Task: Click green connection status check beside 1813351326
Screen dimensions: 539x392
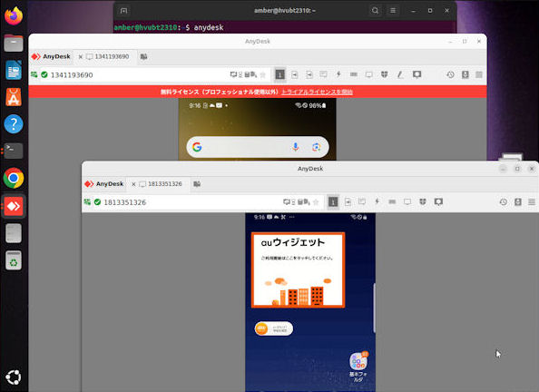Action: pyautogui.click(x=97, y=201)
